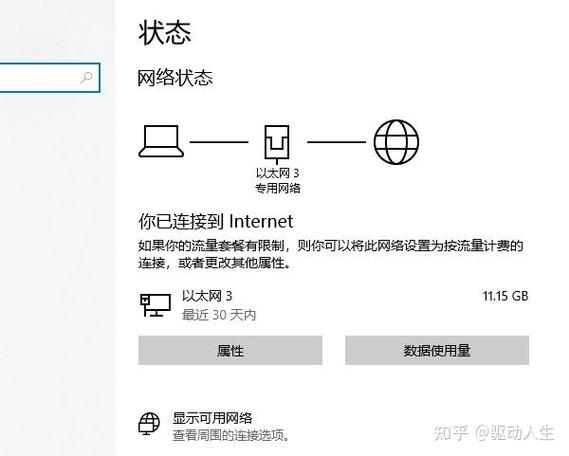
Task: Click the globe icon next to 显示可用网络
Action: tap(149, 423)
